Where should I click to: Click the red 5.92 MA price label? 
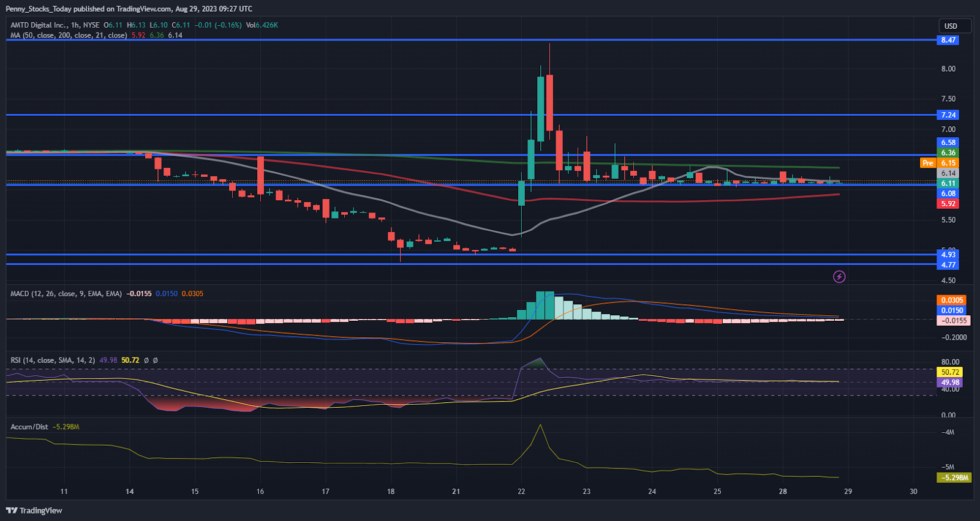click(948, 204)
